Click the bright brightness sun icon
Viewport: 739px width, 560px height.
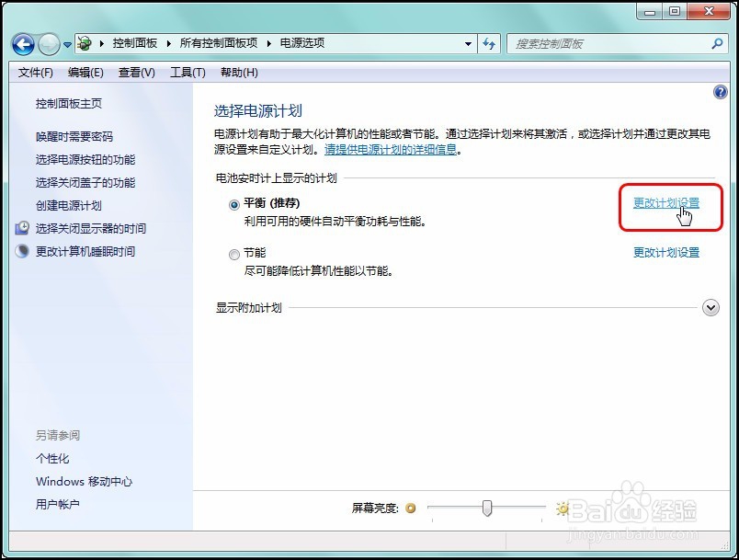(562, 508)
